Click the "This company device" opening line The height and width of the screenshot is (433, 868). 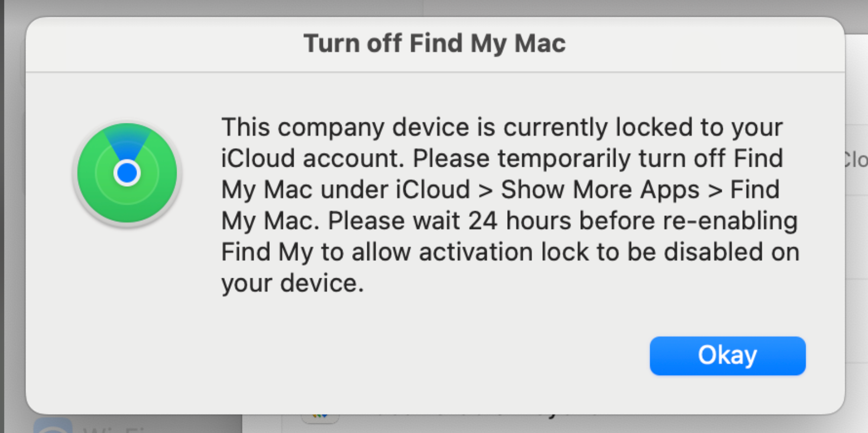click(501, 128)
